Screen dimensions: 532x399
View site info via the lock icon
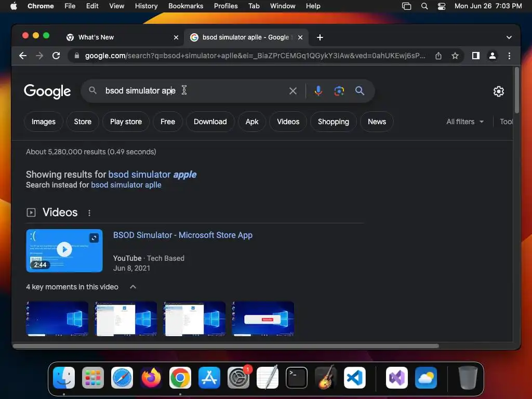77,56
